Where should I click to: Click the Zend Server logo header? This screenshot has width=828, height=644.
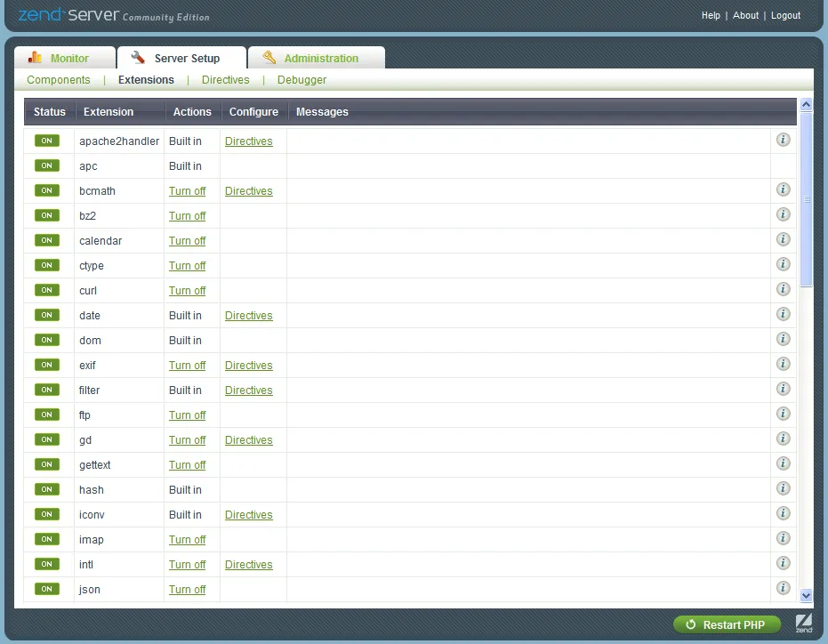[x=114, y=15]
